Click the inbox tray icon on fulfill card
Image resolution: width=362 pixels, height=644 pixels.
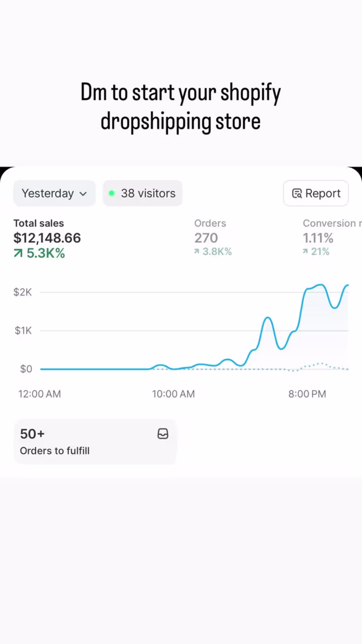pos(163,434)
